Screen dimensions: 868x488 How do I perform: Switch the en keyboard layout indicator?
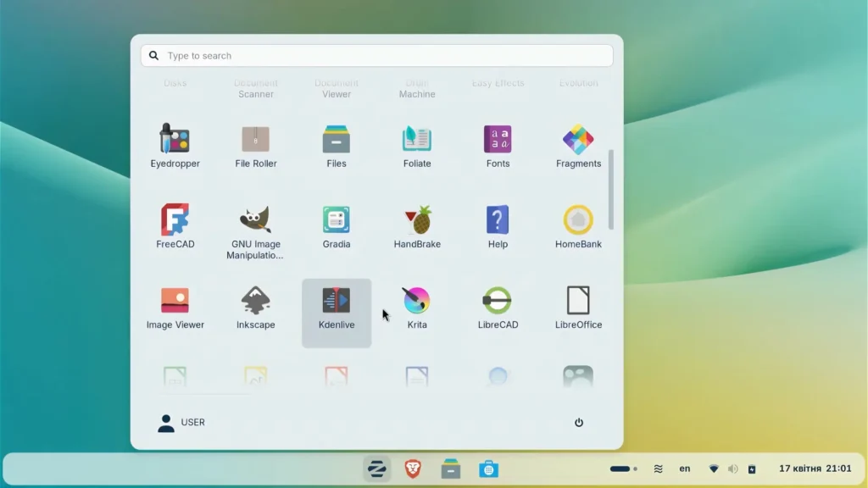[x=685, y=469]
